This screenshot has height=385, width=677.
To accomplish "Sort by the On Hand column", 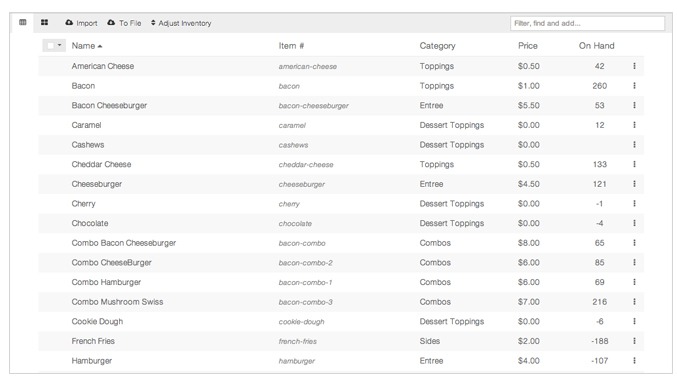I will (596, 46).
